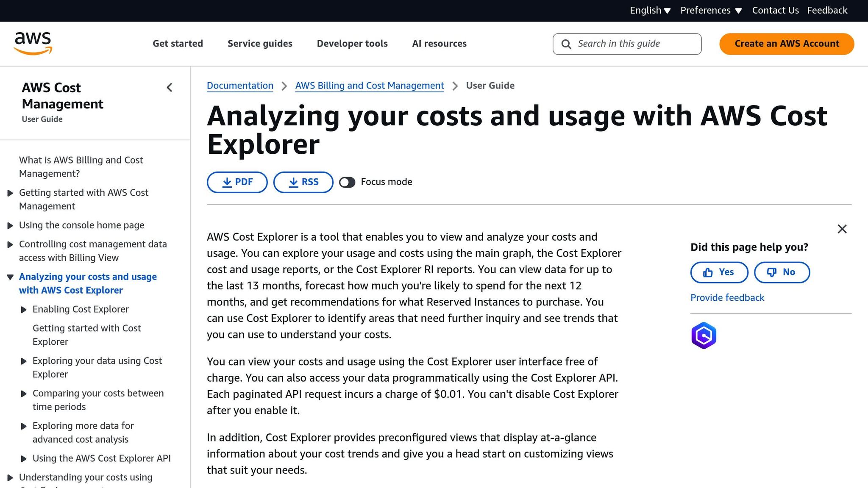The height and width of the screenshot is (488, 868).
Task: Expand Using the AWS Cost Explorer API
Action: 24,459
